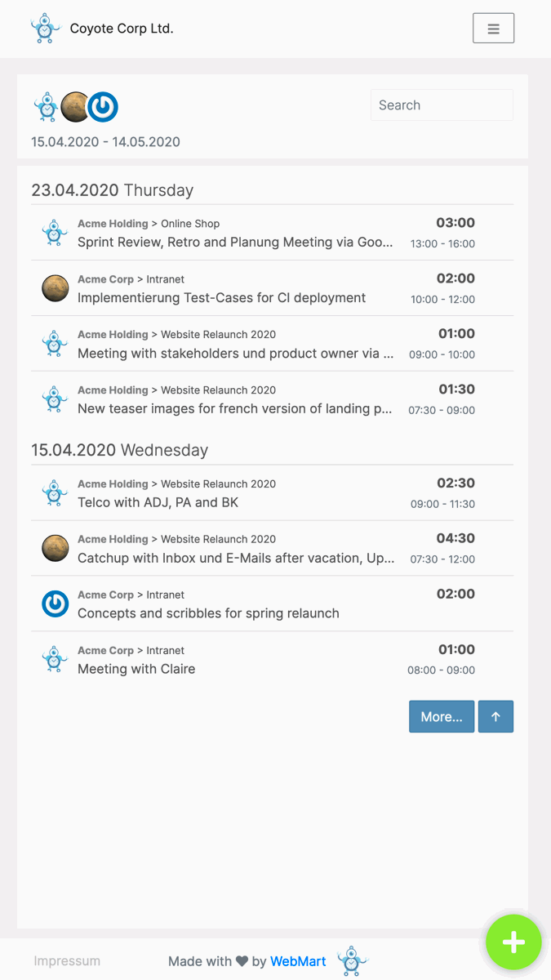
Task: Open New teaser images for french version entry
Action: [272, 399]
